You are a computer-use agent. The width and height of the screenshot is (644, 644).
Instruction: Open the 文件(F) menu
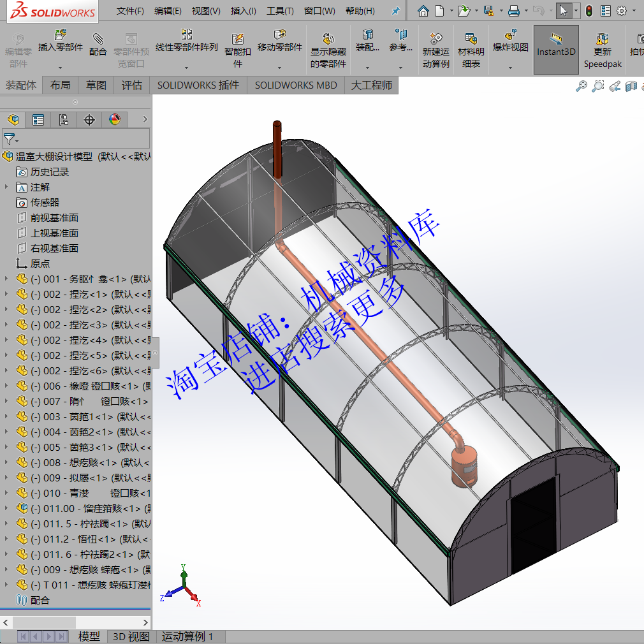tap(130, 11)
